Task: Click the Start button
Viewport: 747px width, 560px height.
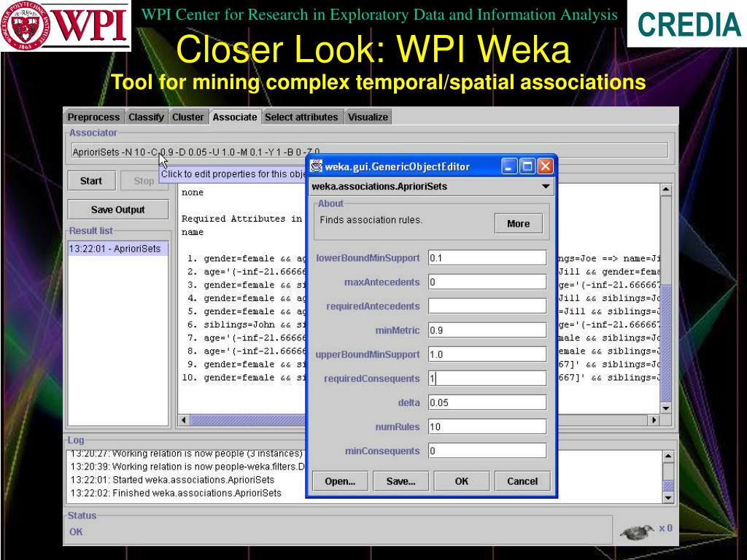Action: click(91, 181)
